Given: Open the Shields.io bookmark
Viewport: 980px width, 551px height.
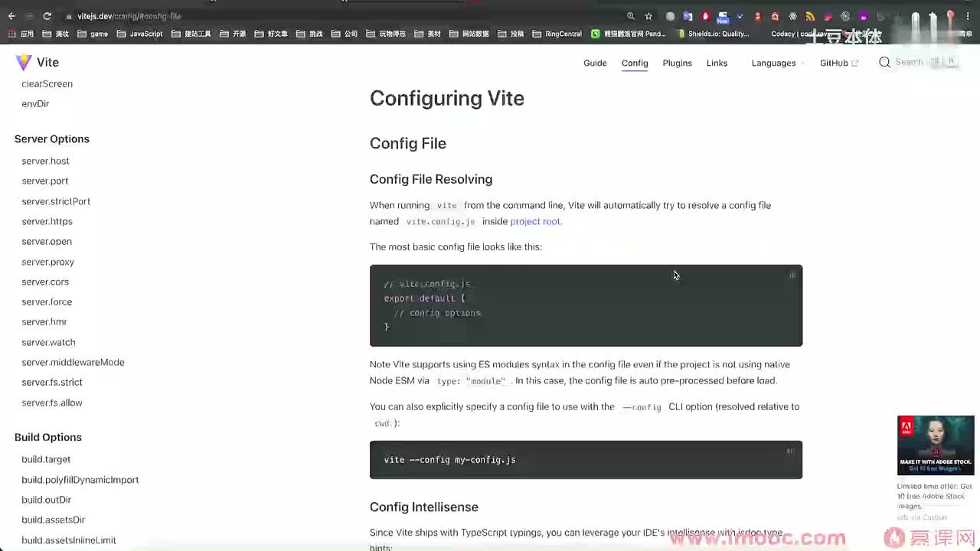Looking at the screenshot, I should pyautogui.click(x=713, y=34).
